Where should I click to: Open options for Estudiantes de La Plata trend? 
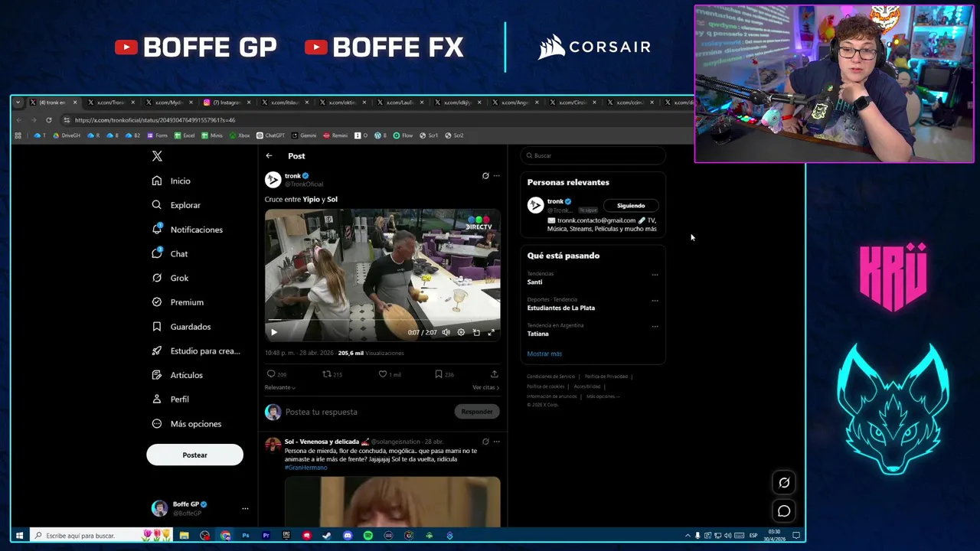coord(655,300)
